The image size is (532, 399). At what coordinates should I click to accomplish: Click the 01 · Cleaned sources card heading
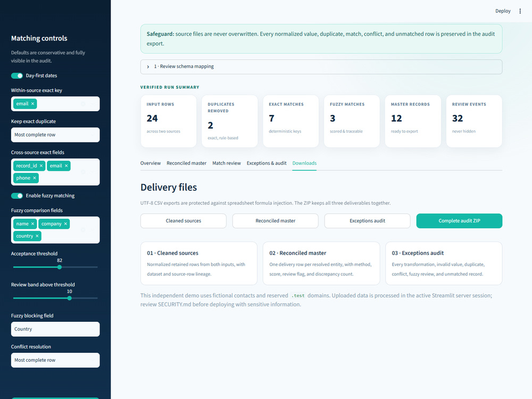tap(172, 253)
